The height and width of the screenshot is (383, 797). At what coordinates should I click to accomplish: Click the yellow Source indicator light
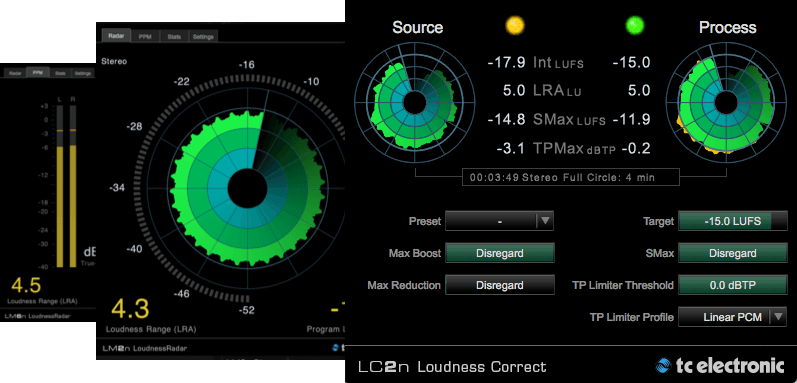514,25
